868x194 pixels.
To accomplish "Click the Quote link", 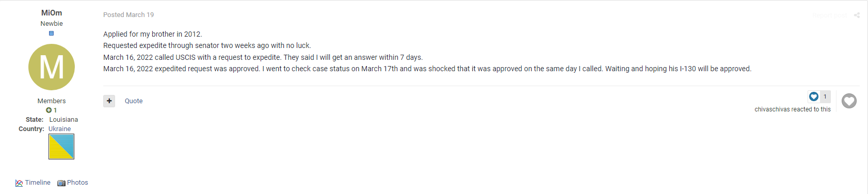I will 134,101.
